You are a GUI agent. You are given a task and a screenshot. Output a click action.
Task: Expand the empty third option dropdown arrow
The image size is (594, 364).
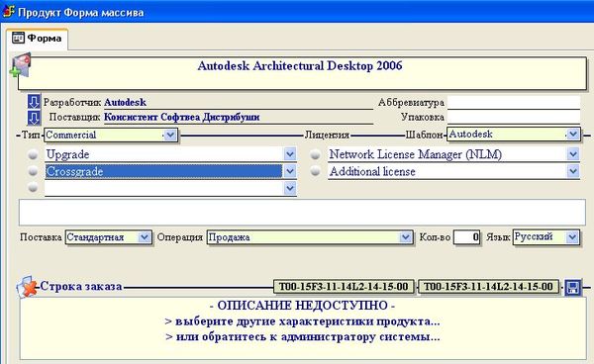290,188
